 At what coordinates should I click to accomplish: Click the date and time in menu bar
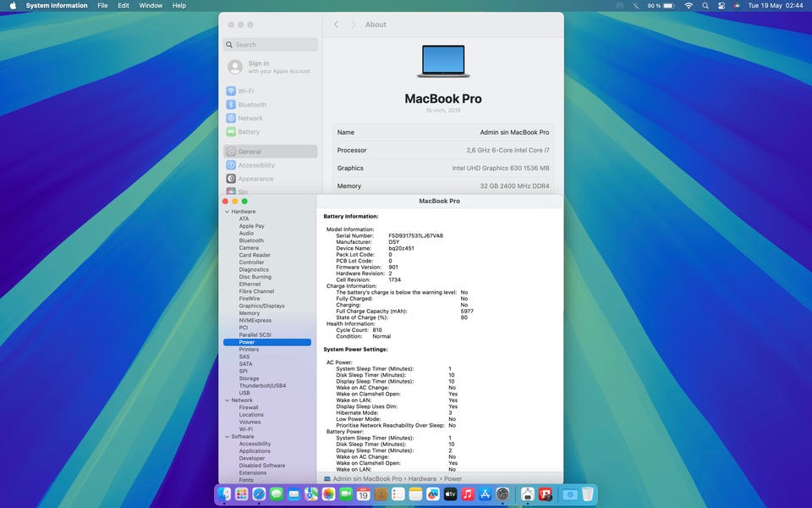pos(776,6)
